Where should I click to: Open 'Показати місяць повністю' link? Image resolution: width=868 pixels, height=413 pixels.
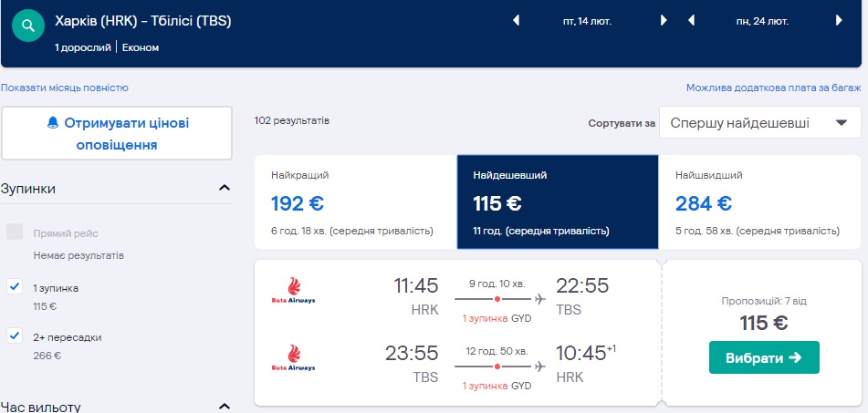(65, 88)
